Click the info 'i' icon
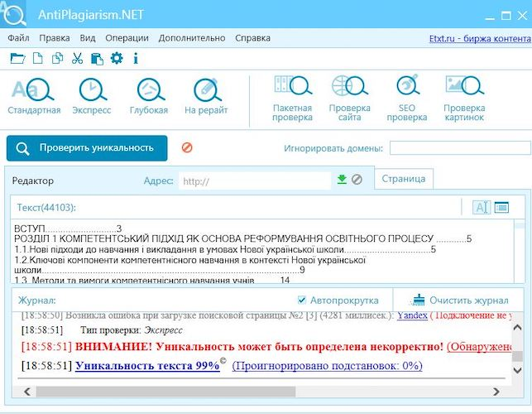The image size is (532, 414). point(136,59)
